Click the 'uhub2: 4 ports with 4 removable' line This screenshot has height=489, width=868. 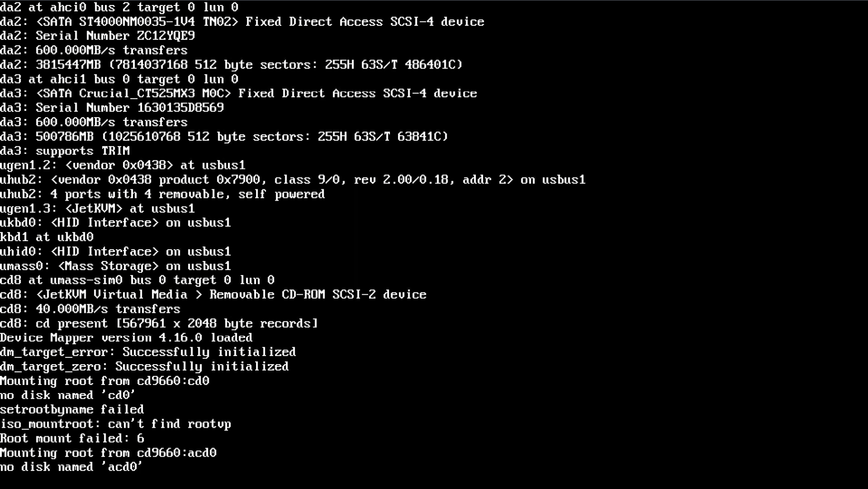click(x=163, y=194)
